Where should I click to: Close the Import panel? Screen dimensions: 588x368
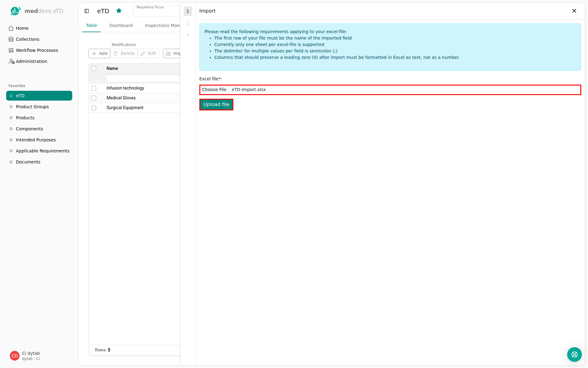pyautogui.click(x=574, y=11)
